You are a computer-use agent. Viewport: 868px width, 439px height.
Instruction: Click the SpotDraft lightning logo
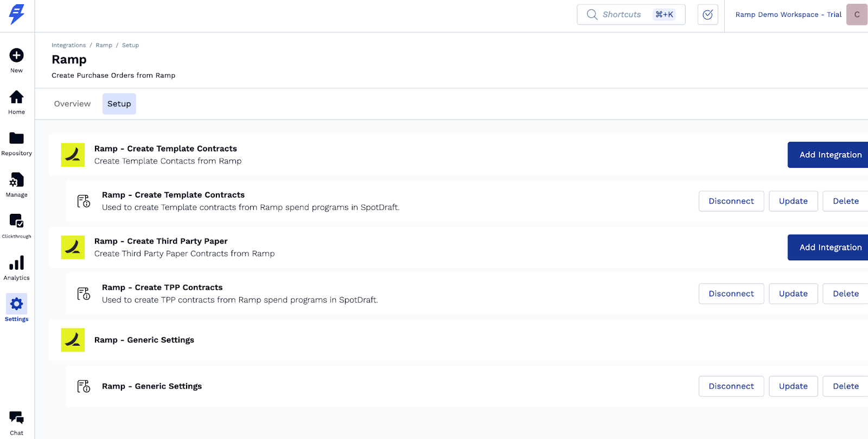(17, 14)
